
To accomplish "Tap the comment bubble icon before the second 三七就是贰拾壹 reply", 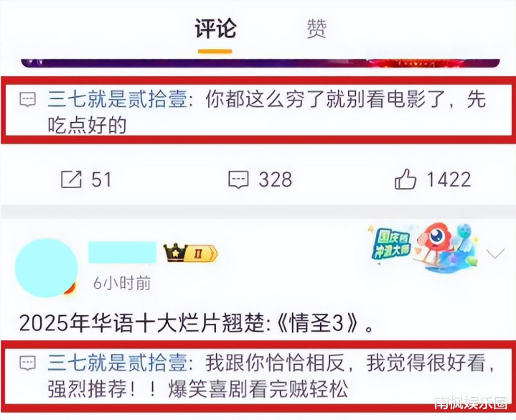I will point(28,363).
